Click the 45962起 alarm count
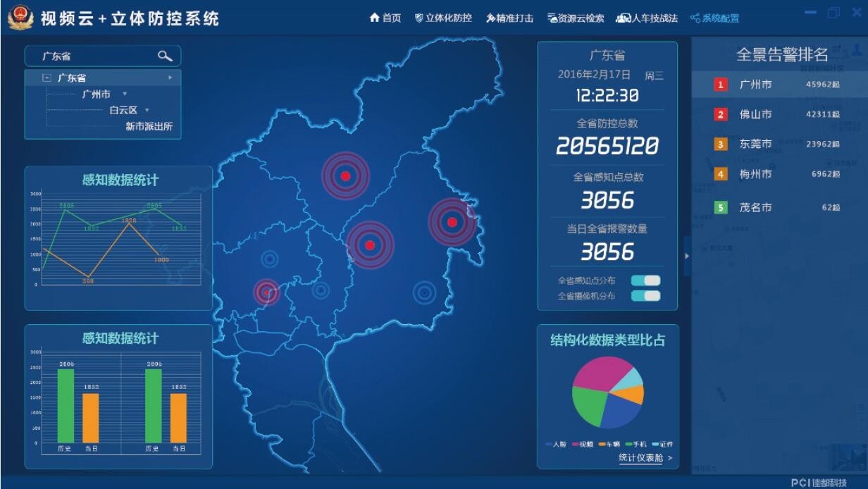This screenshot has height=489, width=868. point(823,85)
